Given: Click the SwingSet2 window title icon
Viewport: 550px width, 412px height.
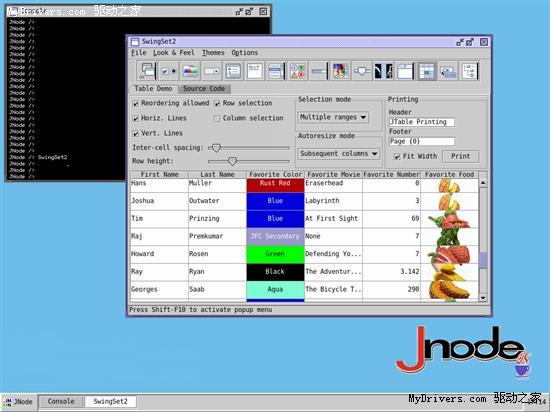Looking at the screenshot, I should pos(135,42).
